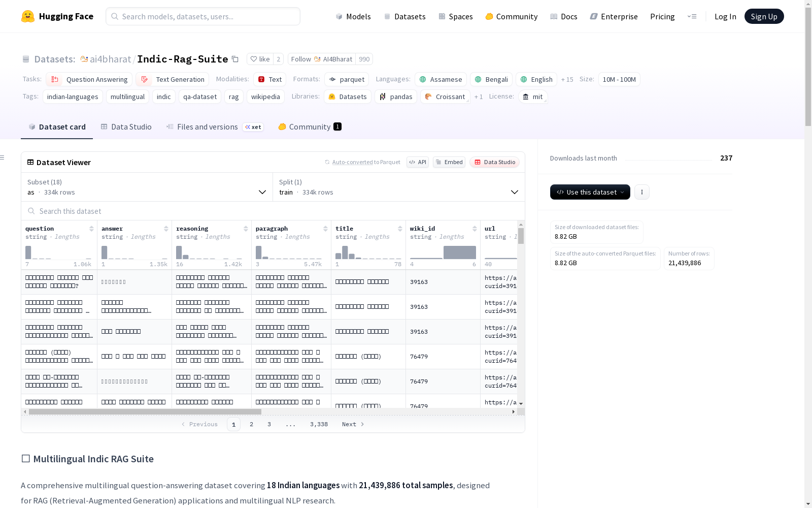The image size is (812, 508).
Task: Select the Text modality tag
Action: tap(269, 79)
